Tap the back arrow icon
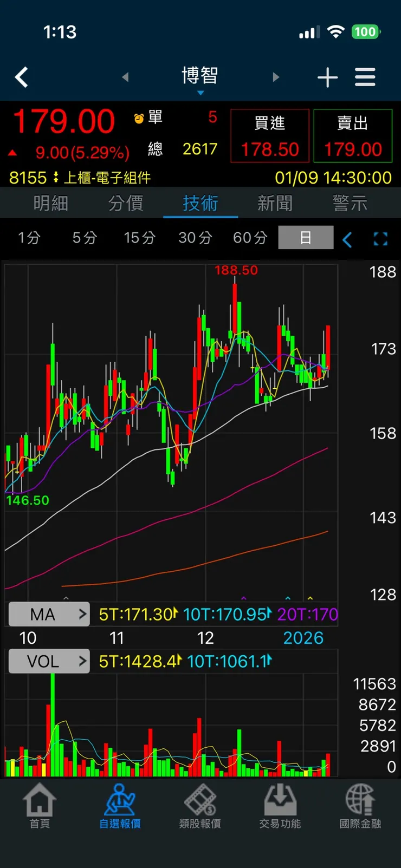401x868 pixels. (22, 77)
